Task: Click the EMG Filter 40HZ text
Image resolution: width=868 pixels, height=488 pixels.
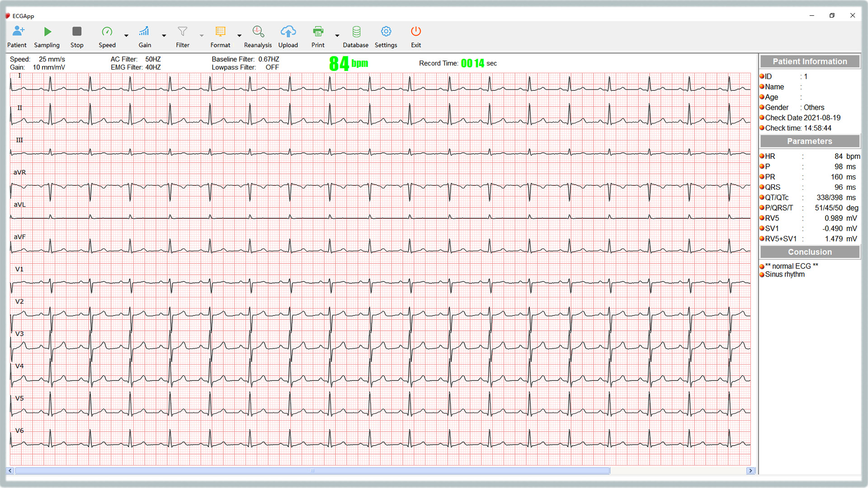Action: click(136, 67)
